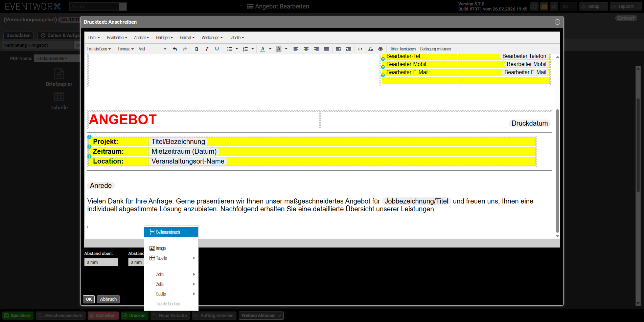Toggle the bullet list button

229,49
